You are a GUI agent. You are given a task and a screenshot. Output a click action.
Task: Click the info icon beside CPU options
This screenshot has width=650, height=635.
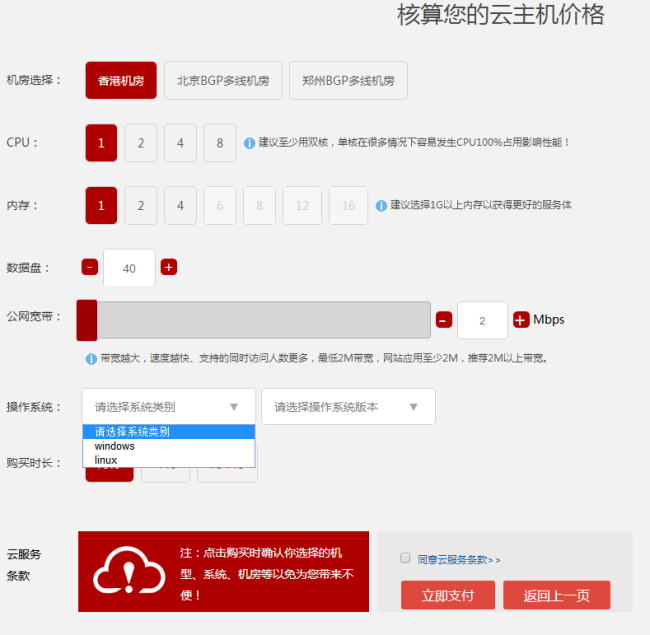[249, 143]
